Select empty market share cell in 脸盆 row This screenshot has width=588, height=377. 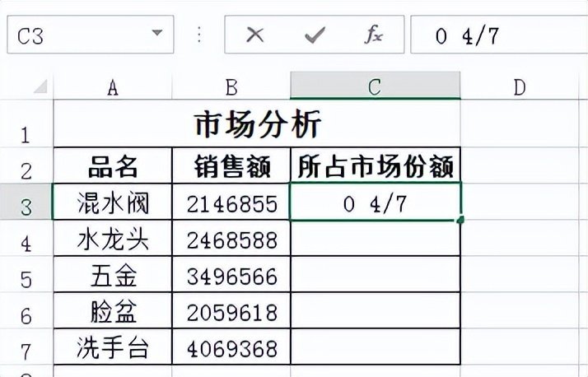coord(376,310)
